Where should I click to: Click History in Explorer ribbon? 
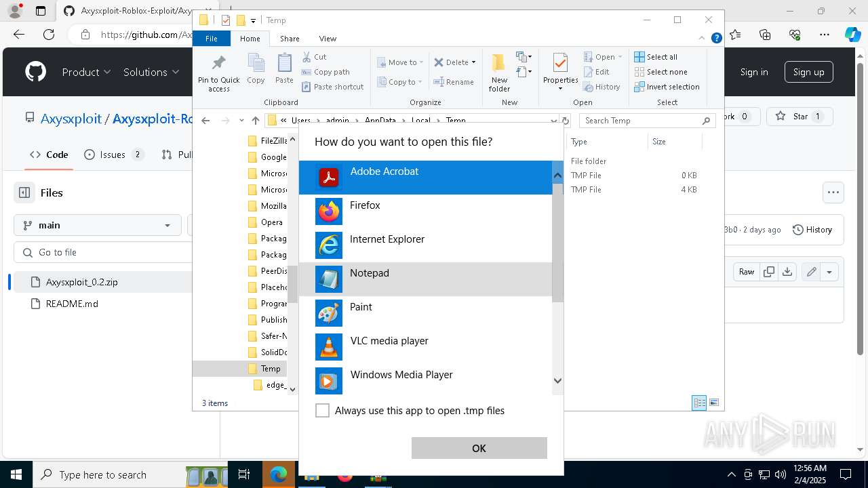click(x=601, y=87)
